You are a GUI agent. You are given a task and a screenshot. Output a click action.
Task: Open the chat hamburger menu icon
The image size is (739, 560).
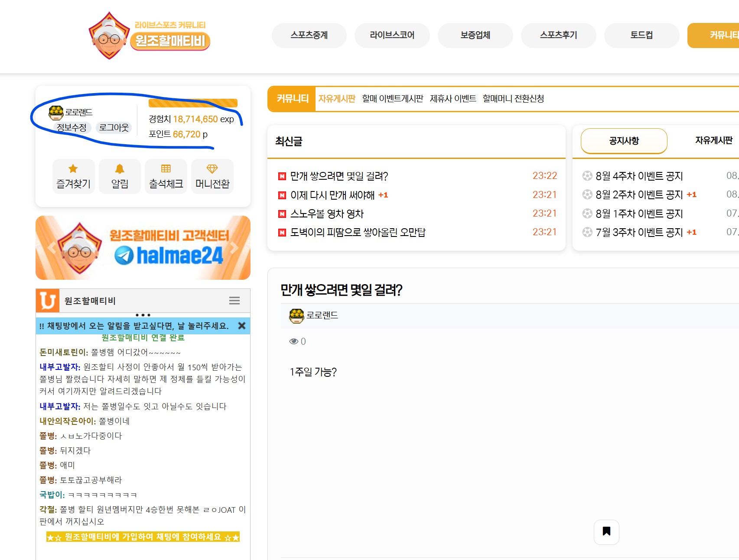(x=234, y=301)
